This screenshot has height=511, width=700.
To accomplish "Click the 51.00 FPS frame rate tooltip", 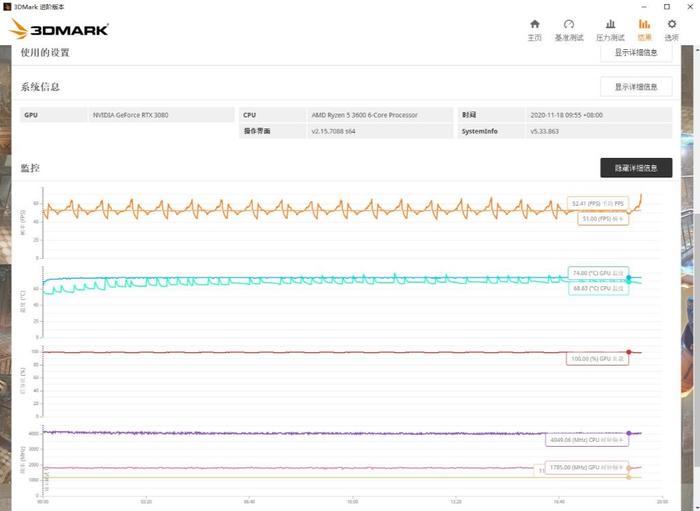I will coord(603,219).
